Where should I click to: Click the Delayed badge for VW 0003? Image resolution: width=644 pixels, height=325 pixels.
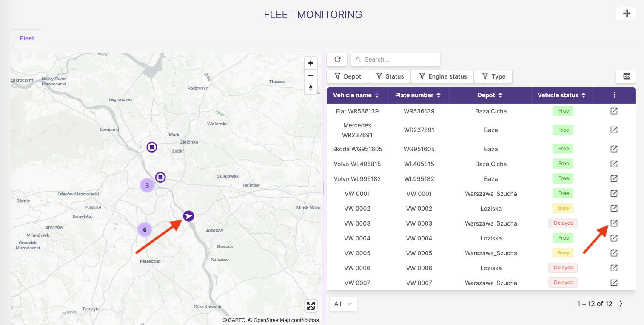[564, 223]
